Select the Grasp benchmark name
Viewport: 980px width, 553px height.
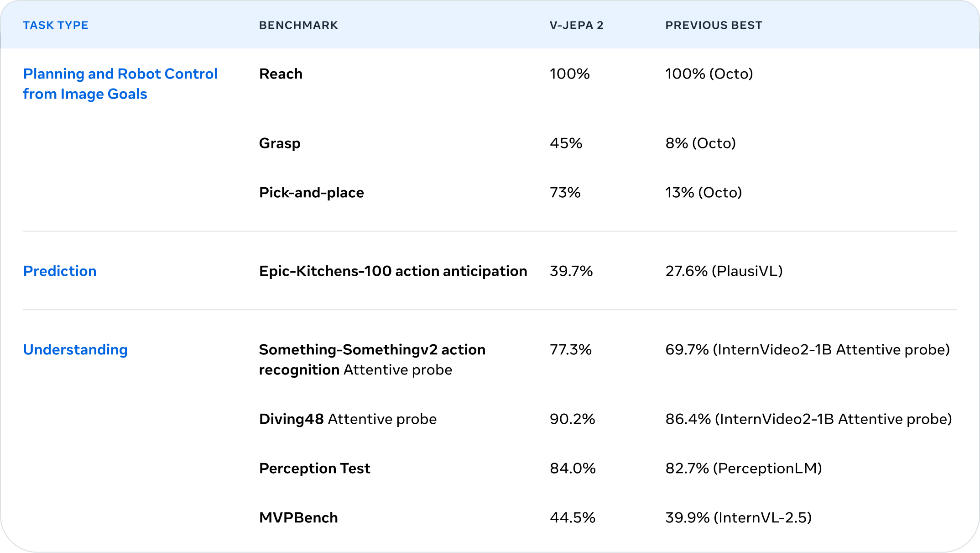[280, 143]
